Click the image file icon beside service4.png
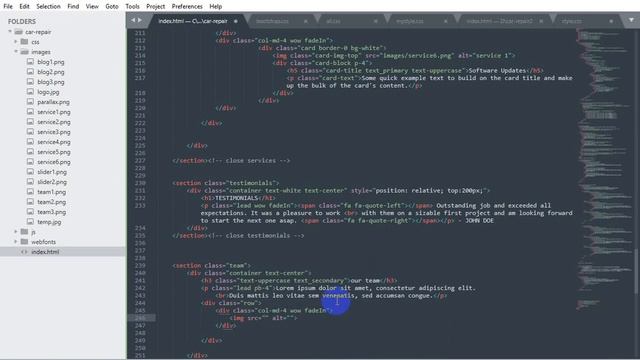Screen dimensions: 640x360 click(30, 142)
